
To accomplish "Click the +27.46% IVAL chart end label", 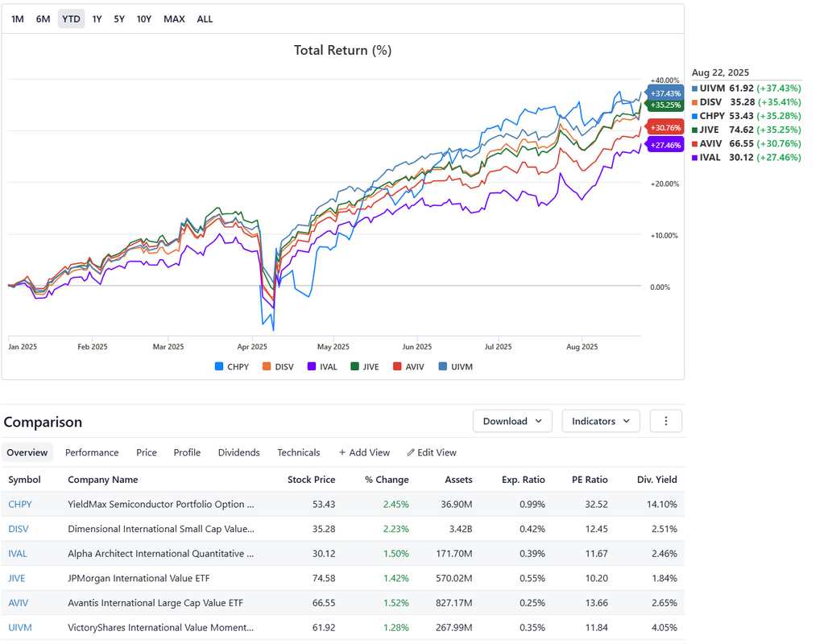I will click(x=664, y=145).
